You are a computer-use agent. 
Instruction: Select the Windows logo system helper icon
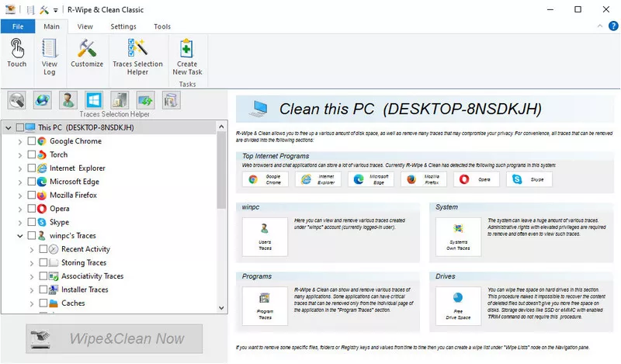[94, 100]
